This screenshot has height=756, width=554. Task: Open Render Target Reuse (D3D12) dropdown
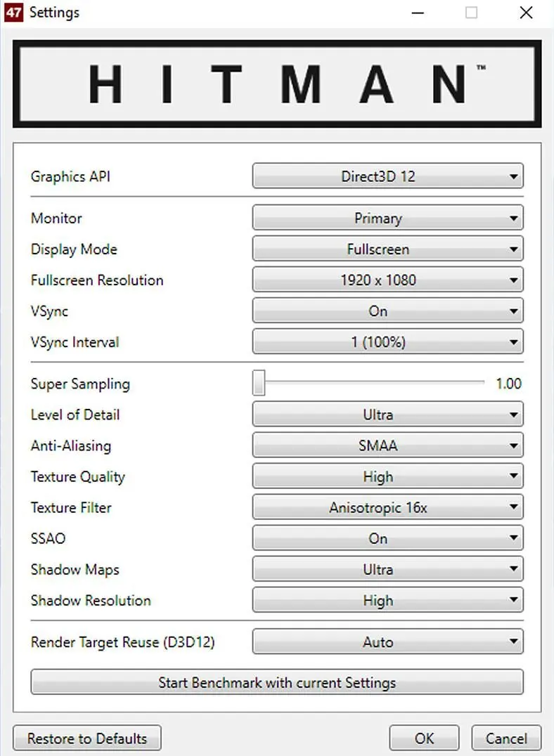pos(387,641)
